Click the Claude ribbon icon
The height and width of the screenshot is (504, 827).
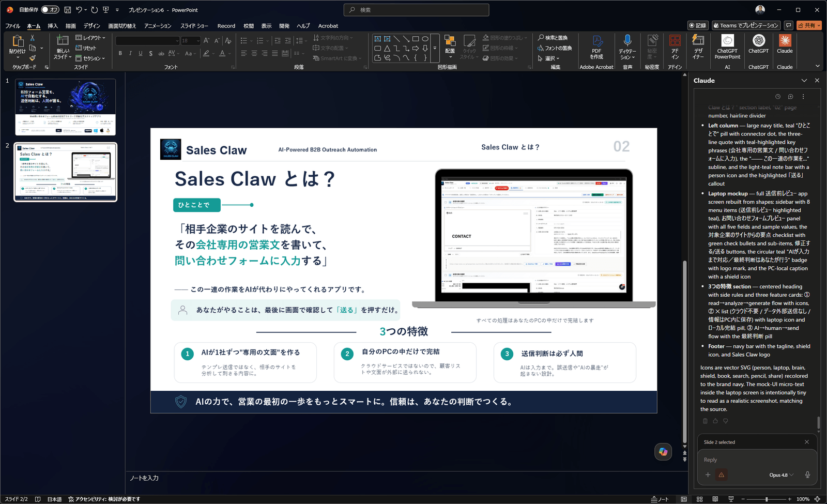click(x=785, y=40)
